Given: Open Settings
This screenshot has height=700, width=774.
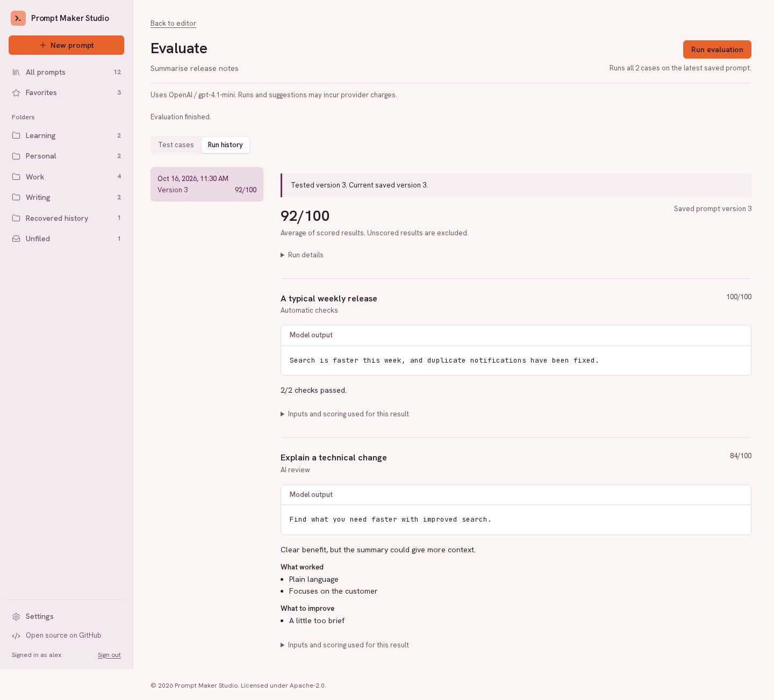Looking at the screenshot, I should [66, 617].
